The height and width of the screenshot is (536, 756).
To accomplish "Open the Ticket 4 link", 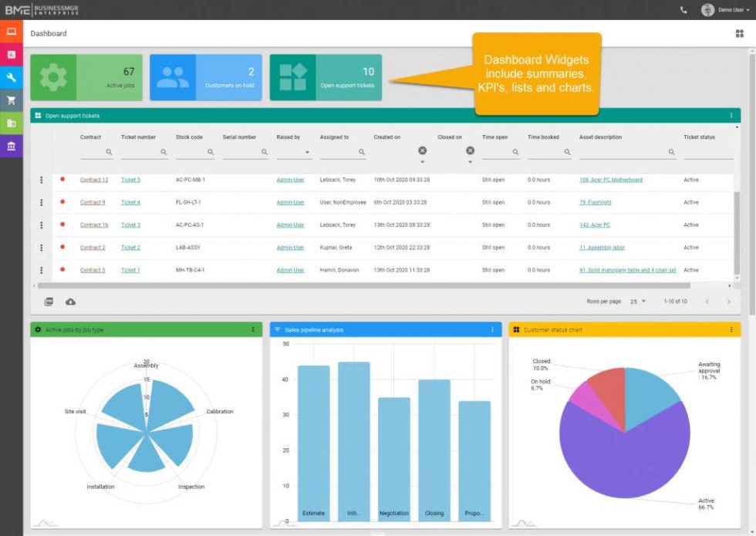I will [130, 202].
